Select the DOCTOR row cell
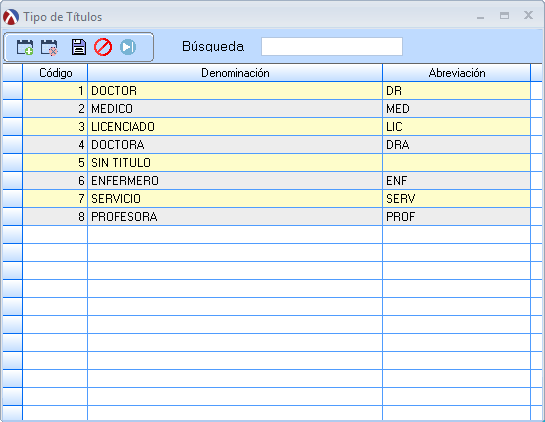The height and width of the screenshot is (422, 545). click(235, 91)
